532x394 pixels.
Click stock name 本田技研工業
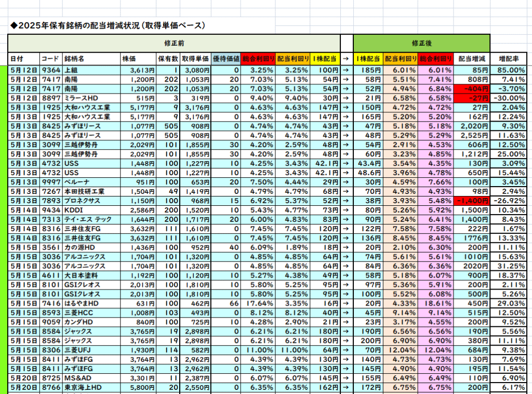tap(91, 191)
